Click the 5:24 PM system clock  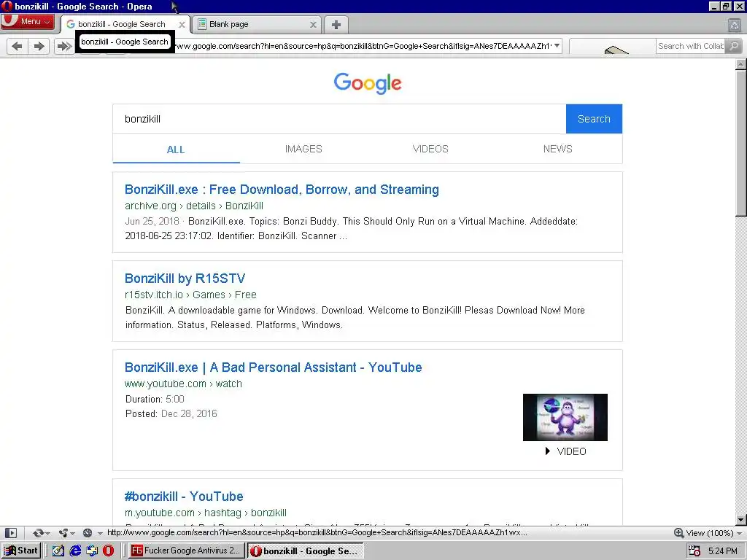[723, 551]
